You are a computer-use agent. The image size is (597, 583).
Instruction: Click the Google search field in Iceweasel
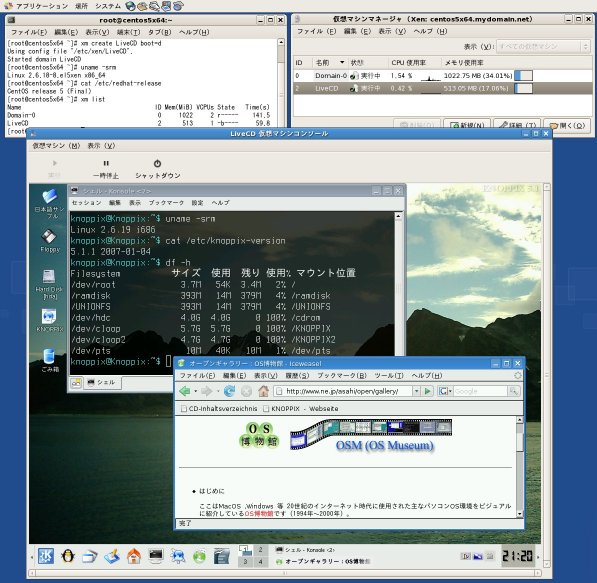pyautogui.click(x=480, y=391)
